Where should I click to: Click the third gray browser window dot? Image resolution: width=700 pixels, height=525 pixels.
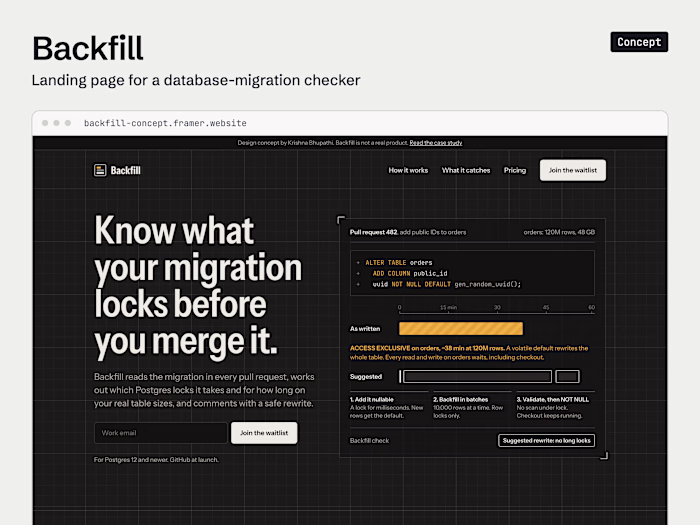[68, 123]
